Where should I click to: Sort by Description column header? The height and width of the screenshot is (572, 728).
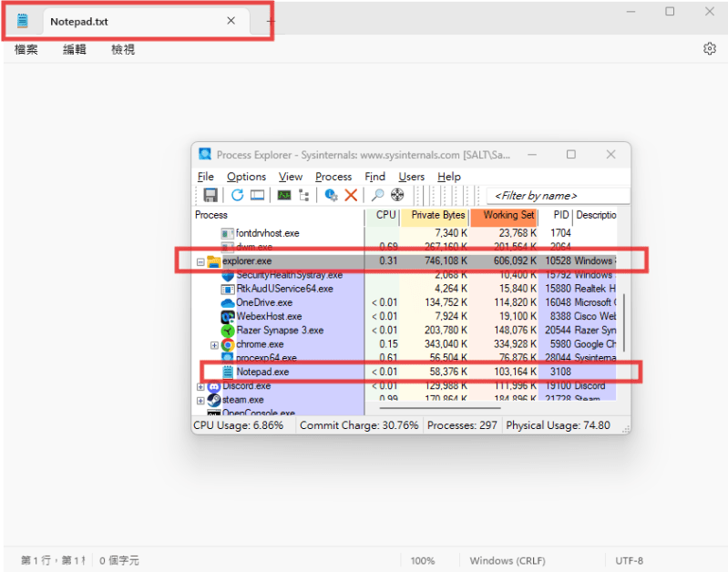tap(596, 216)
